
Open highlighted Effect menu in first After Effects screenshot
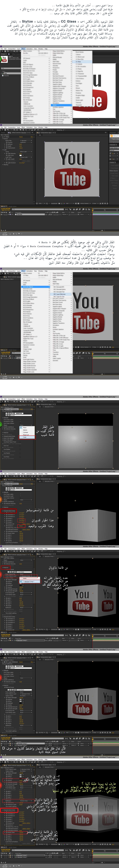tap(23, 49)
